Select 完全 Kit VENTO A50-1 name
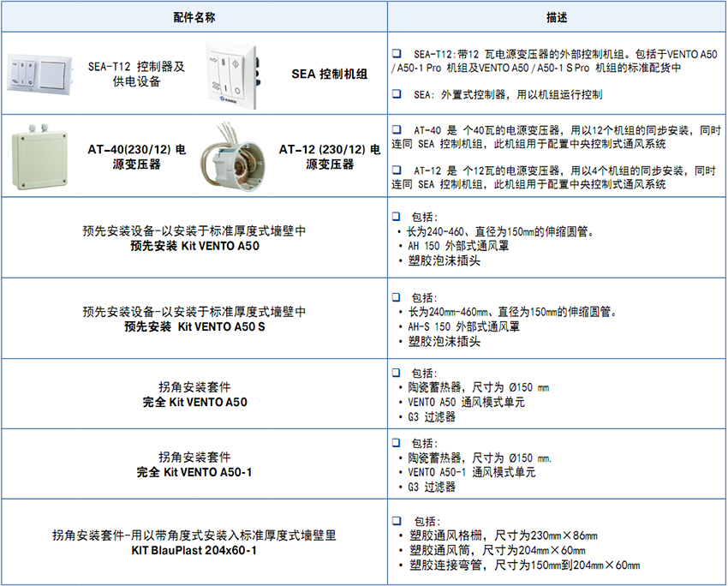 coord(194,472)
